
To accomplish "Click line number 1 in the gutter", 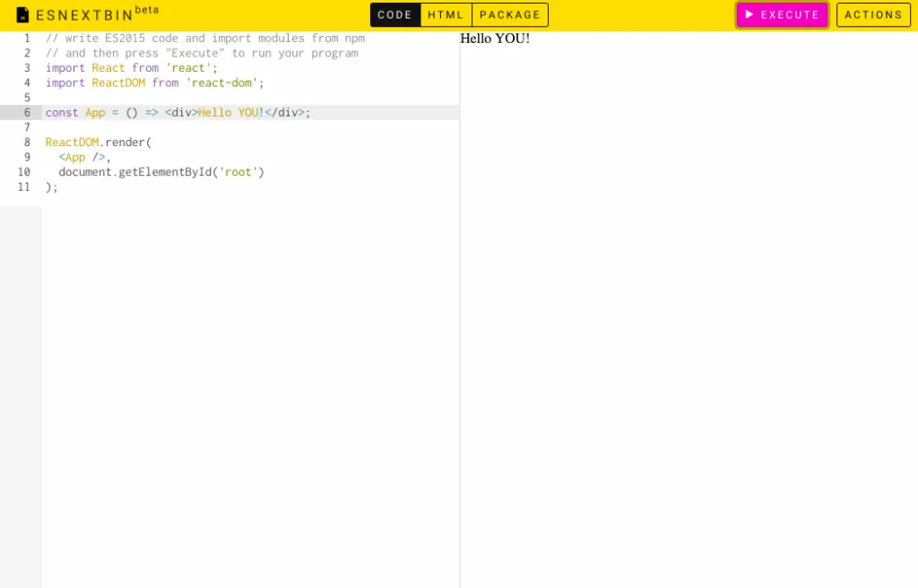I will click(27, 38).
